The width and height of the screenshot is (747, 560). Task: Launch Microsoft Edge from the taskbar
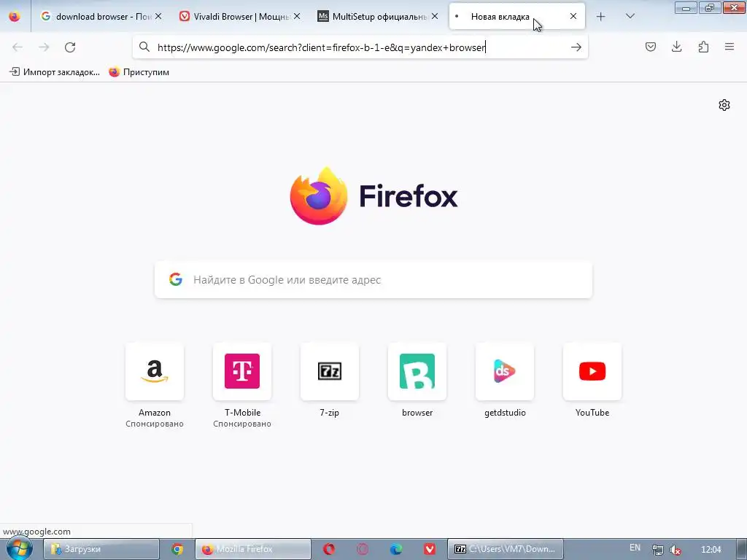pos(396,549)
